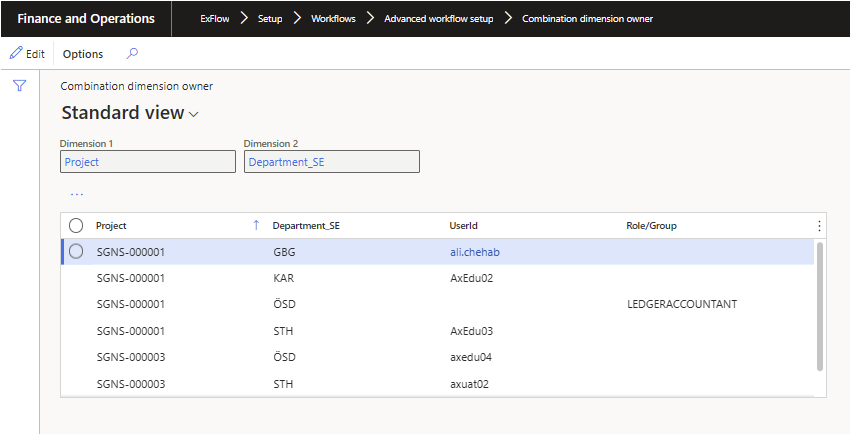Select SGNS-000001 in the LEDGERACCOUNTANT row
The height and width of the screenshot is (435, 850).
tap(131, 304)
